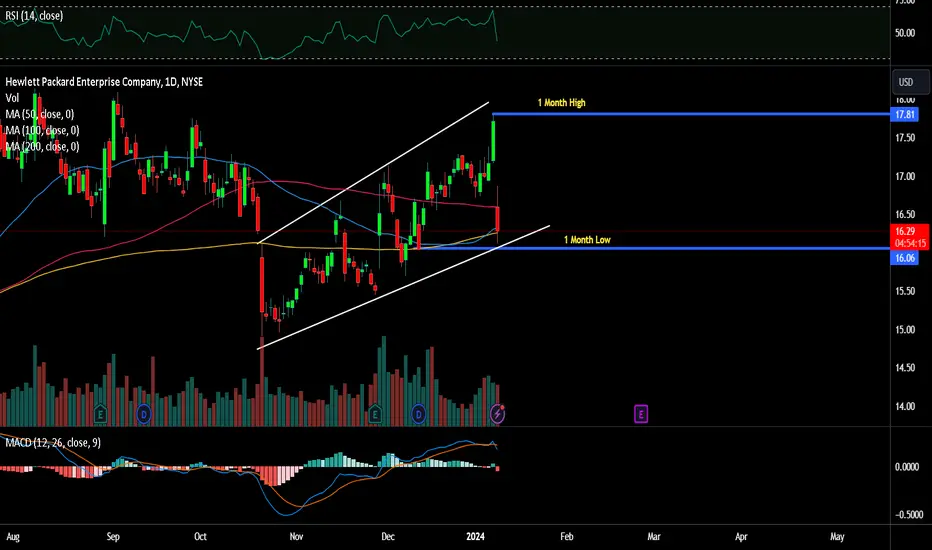Image resolution: width=932 pixels, height=550 pixels.
Task: Select the MACD (12, 26, close, 9) label
Action: 53,443
